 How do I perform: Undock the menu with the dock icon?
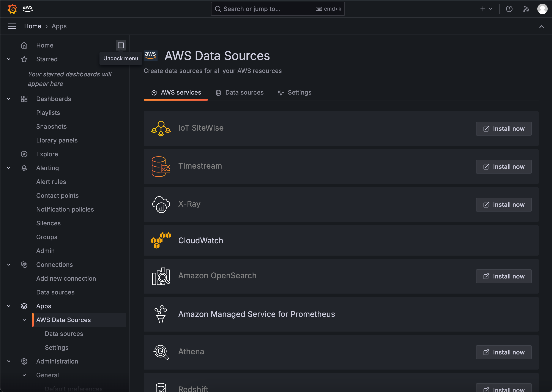[121, 45]
